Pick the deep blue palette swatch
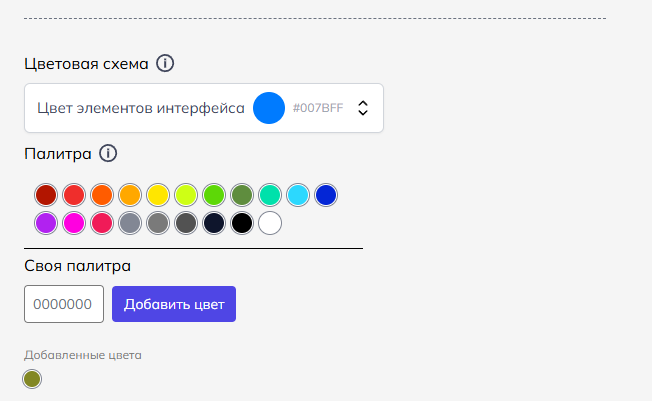 point(326,195)
